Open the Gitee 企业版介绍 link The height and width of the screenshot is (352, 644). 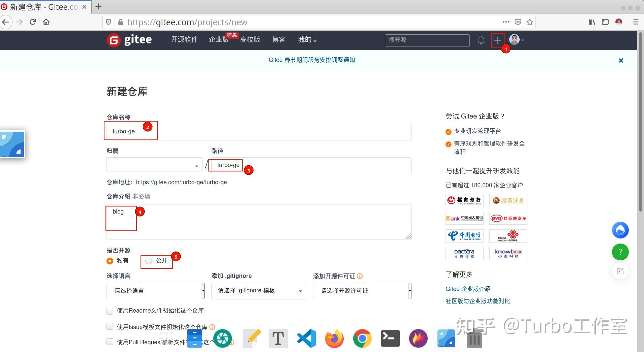[x=468, y=289]
